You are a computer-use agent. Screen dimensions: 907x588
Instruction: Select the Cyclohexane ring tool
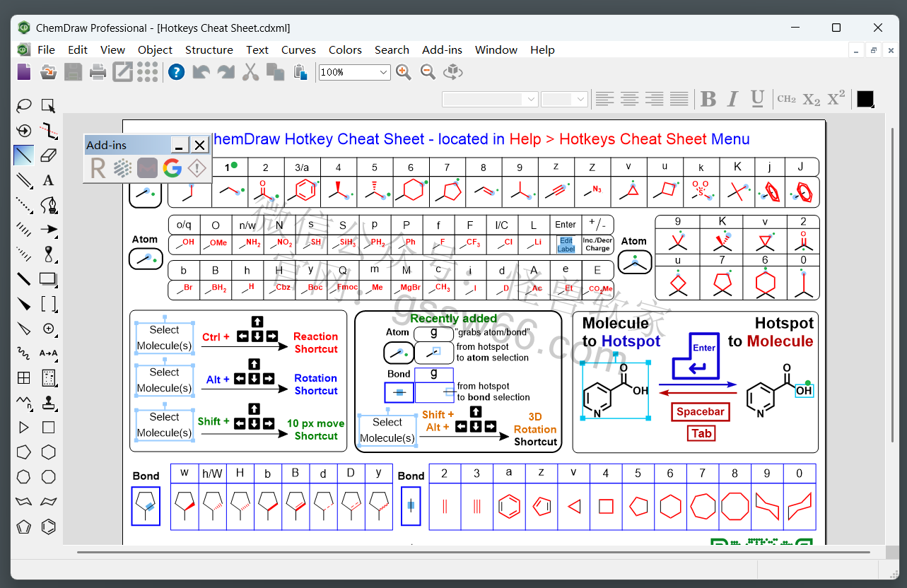tap(48, 452)
